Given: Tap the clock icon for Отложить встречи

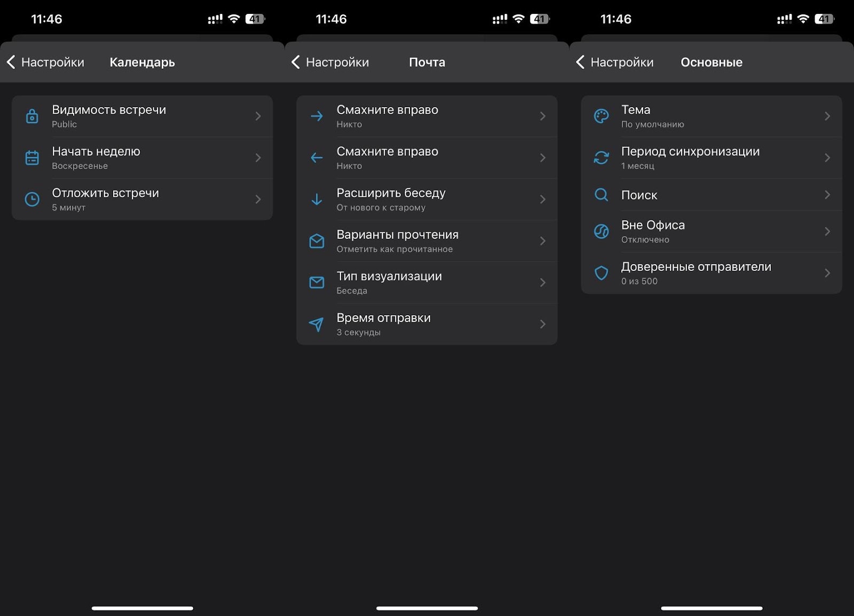Looking at the screenshot, I should tap(32, 199).
